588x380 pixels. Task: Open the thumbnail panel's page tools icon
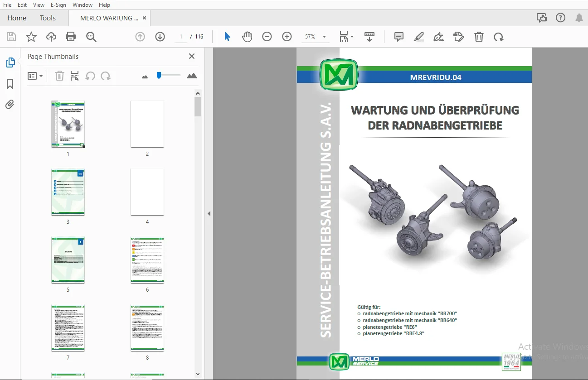pos(75,76)
